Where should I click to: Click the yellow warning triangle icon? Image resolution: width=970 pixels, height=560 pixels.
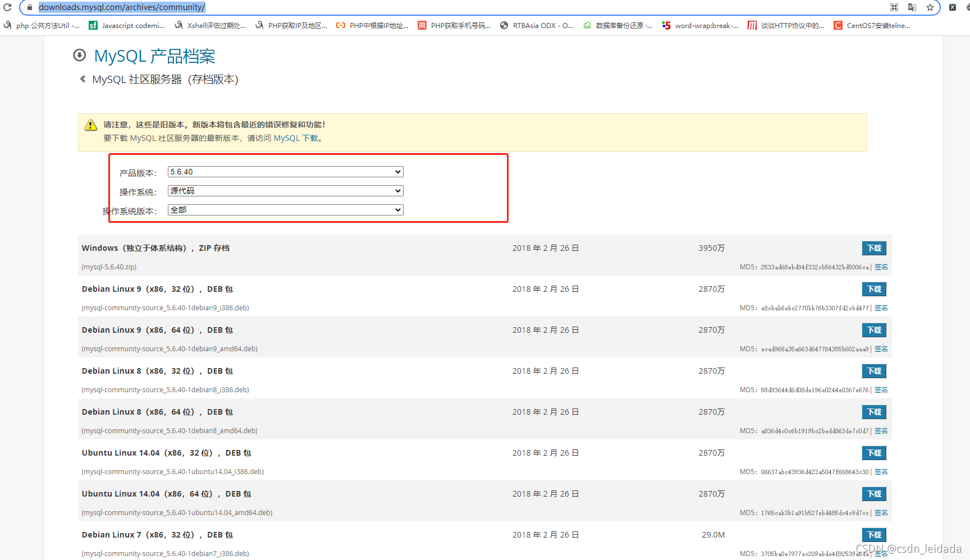coord(90,125)
